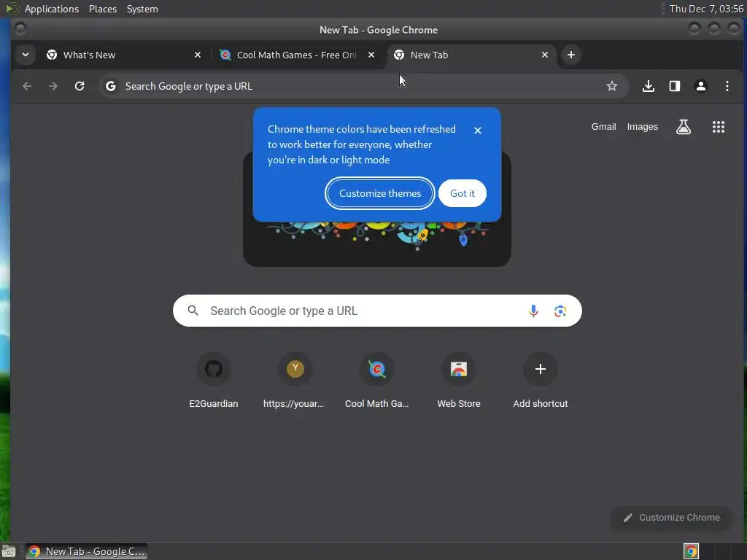The height and width of the screenshot is (560, 747).
Task: Close the Cool Math Games tab
Action: point(371,55)
